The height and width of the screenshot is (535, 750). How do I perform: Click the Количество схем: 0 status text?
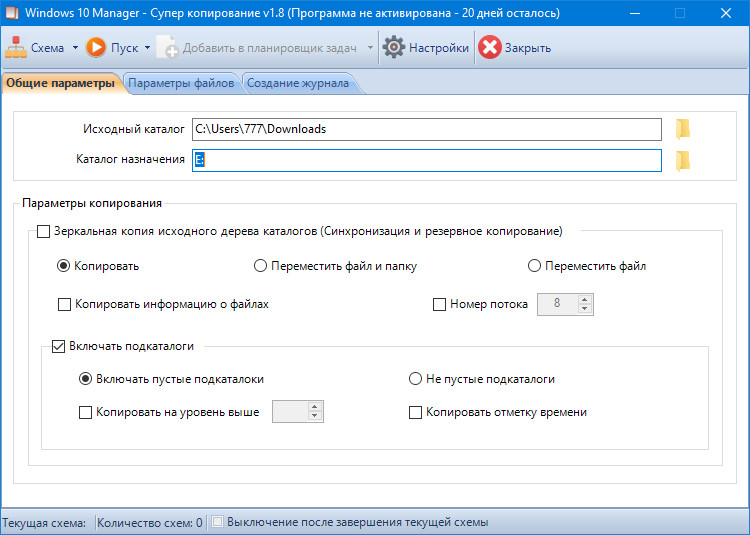(150, 523)
